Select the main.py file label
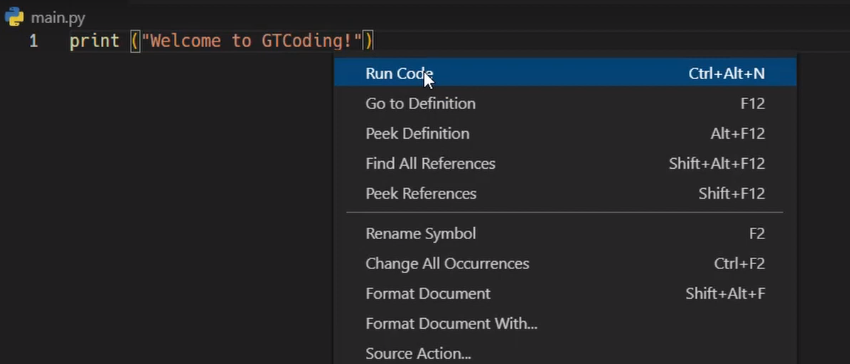Screen dimensions: 850x364 (58, 18)
